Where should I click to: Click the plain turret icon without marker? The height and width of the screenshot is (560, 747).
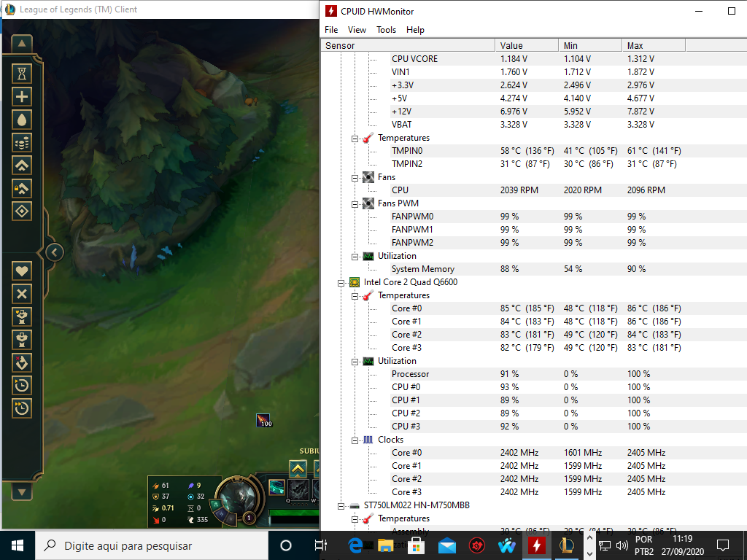click(x=22, y=340)
